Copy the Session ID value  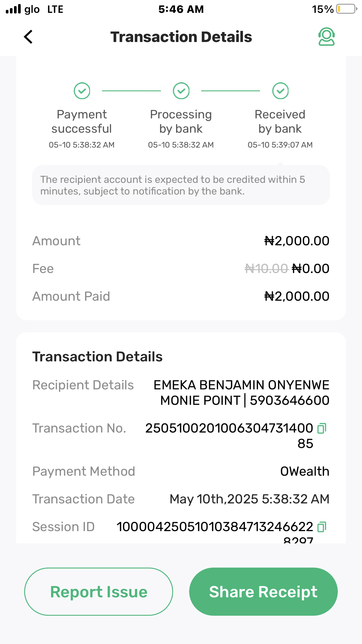pyautogui.click(x=322, y=527)
